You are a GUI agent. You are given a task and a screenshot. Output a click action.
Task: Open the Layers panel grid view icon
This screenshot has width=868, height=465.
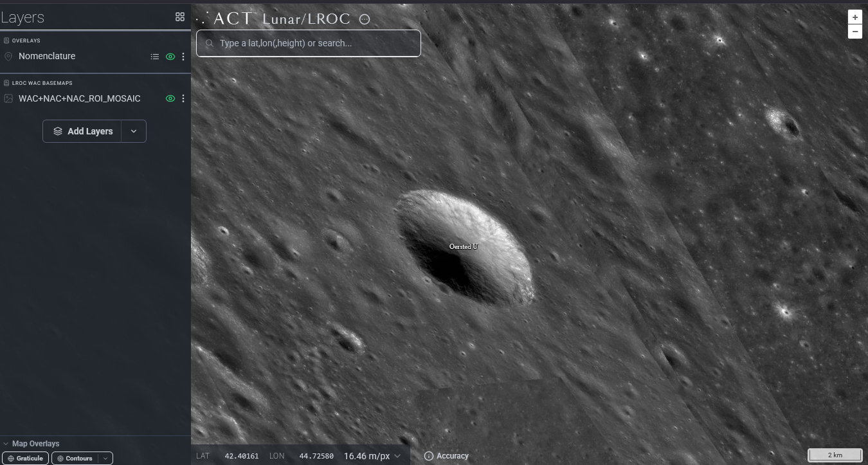point(180,17)
